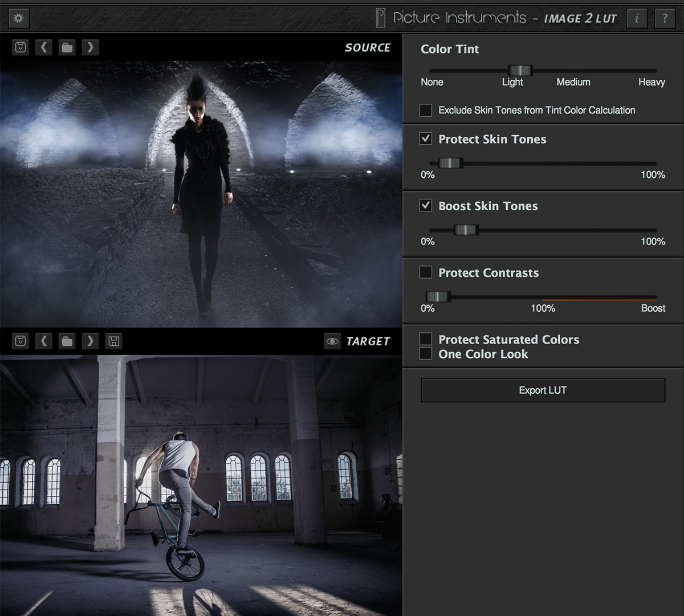Open help with the question mark button
684x616 pixels.
(x=665, y=18)
